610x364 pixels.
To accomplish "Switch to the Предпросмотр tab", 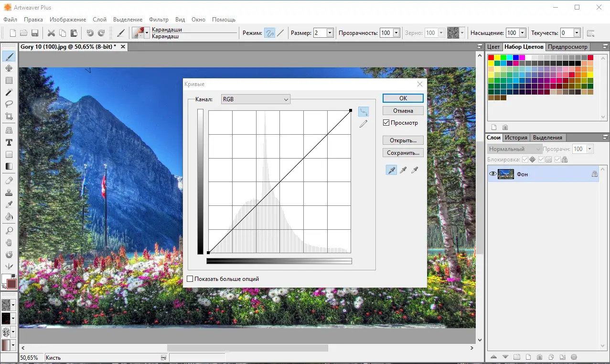I will point(567,47).
